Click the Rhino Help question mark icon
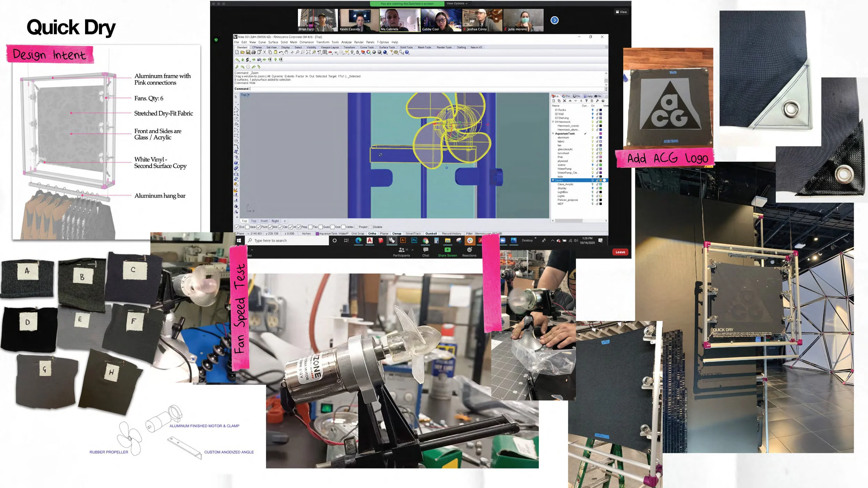 (407, 52)
